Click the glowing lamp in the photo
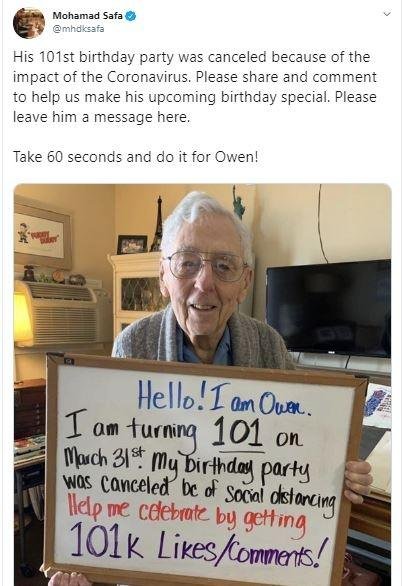Image resolution: width=403 pixels, height=586 pixels. point(22,319)
